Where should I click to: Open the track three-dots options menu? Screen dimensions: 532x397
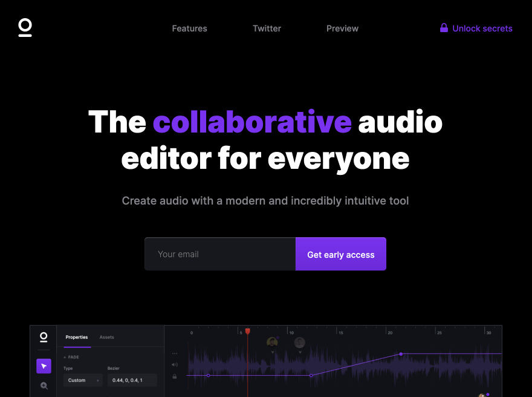click(174, 353)
